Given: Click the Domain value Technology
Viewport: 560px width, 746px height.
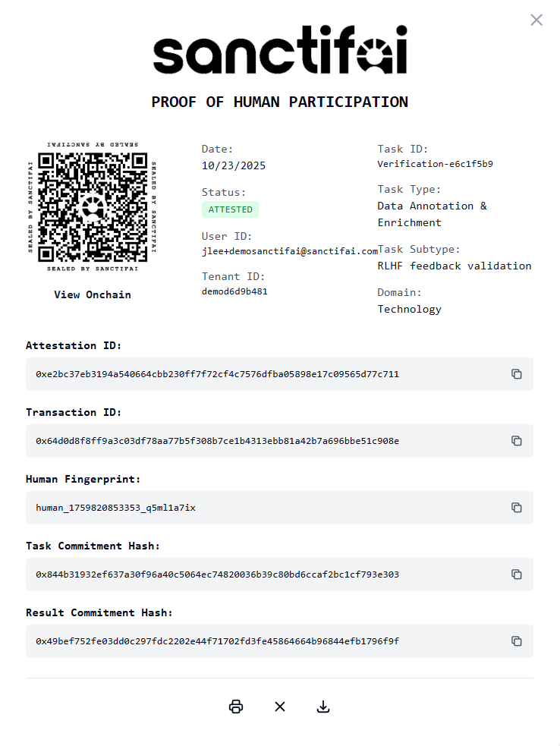Looking at the screenshot, I should click(x=409, y=309).
